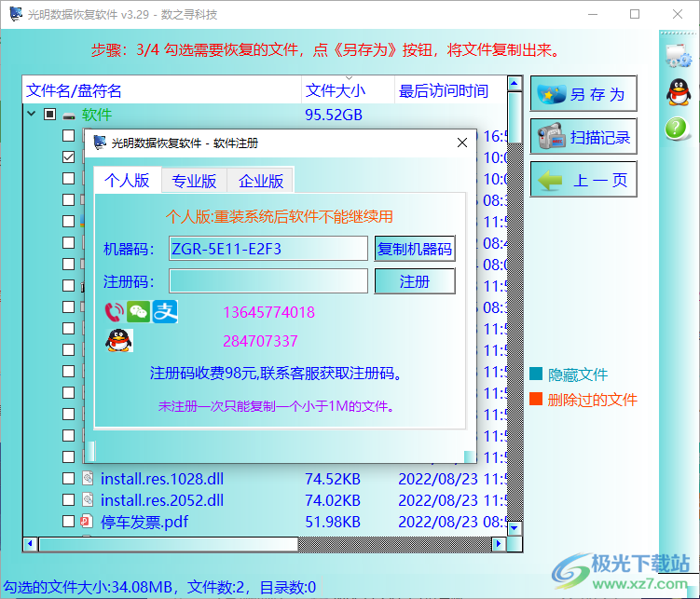Screen dimensions: 700x599
Task: Click the scroll down arrow of file list
Action: (515, 528)
